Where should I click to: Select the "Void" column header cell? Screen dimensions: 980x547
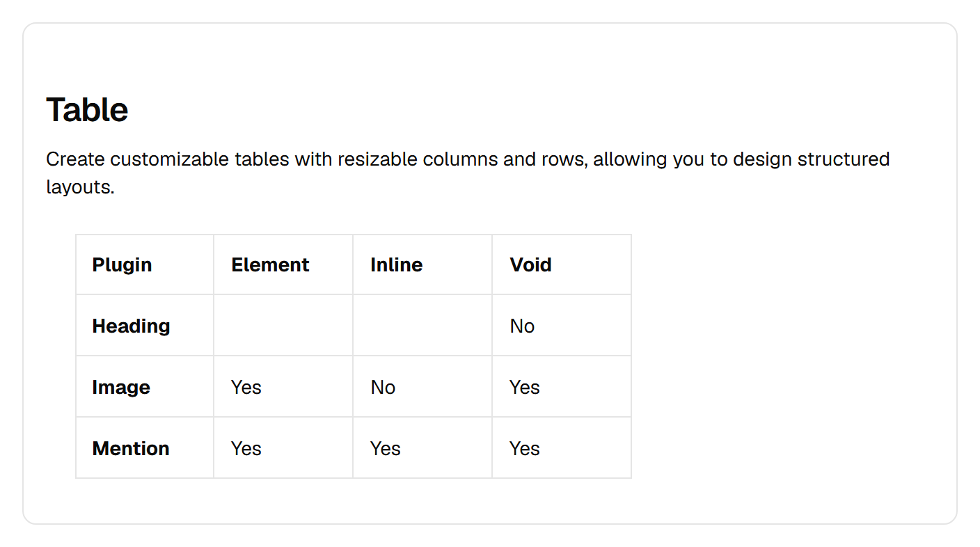pyautogui.click(x=562, y=264)
